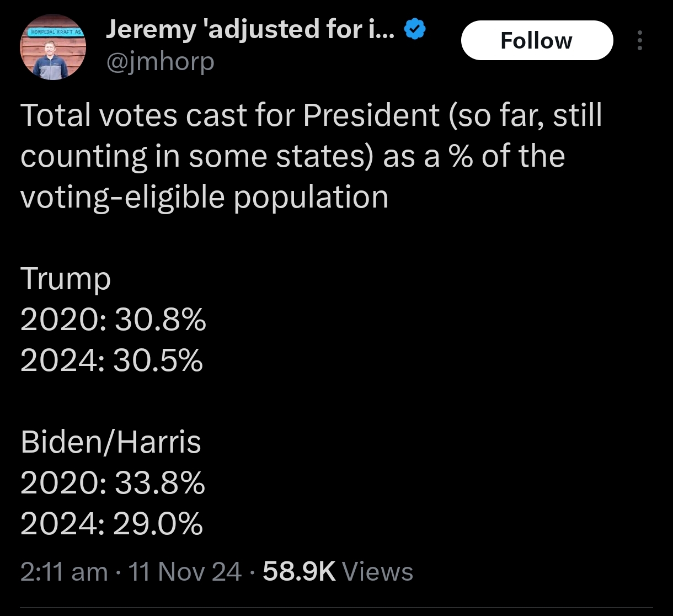The image size is (673, 616).
Task: Click the date 11 Nov 24
Action: [x=185, y=571]
